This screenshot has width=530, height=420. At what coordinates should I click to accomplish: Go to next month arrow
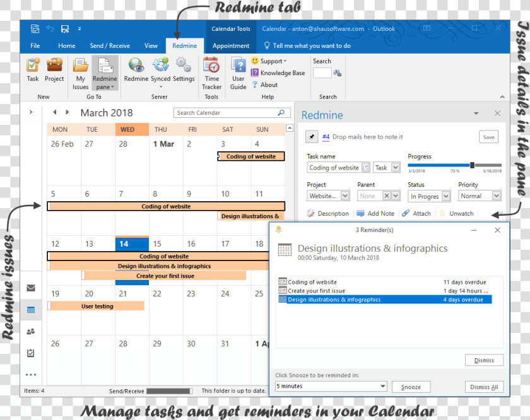tap(68, 112)
